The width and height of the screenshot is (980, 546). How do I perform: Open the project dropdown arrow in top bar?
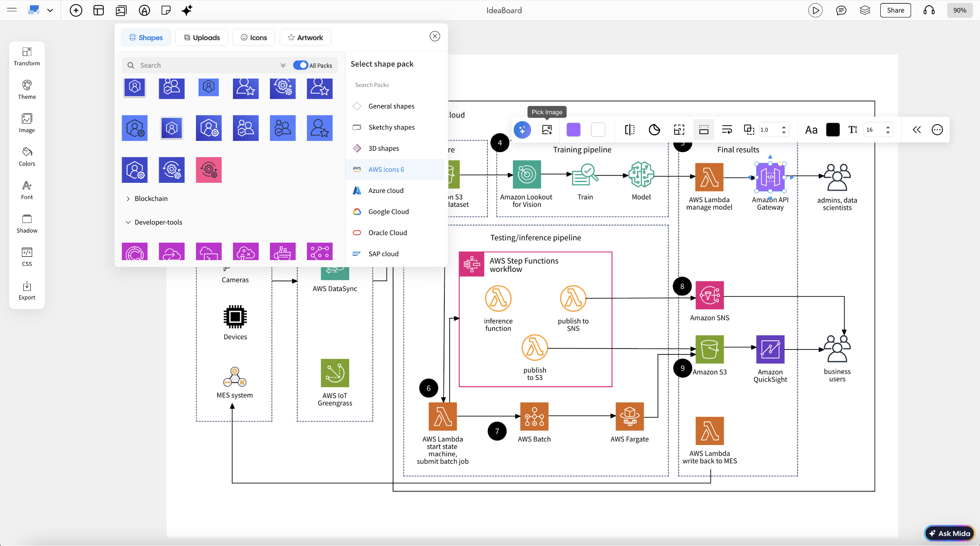click(x=50, y=10)
